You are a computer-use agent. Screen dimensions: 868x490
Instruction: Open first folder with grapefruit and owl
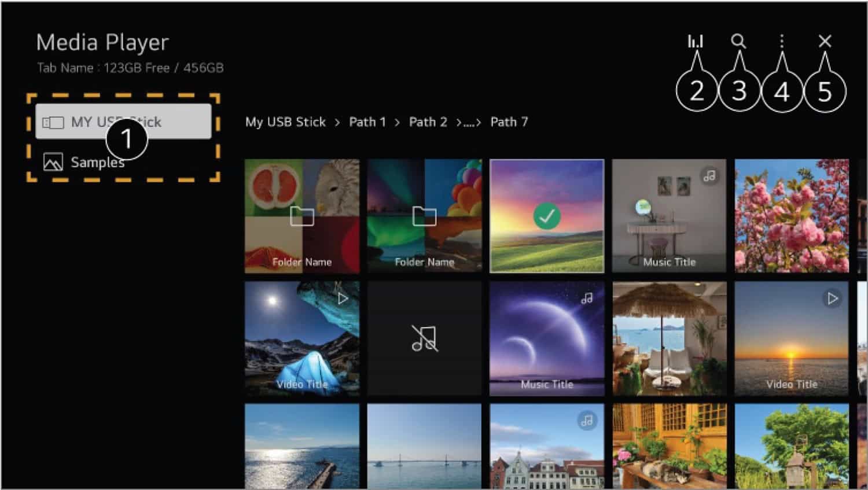tap(302, 216)
